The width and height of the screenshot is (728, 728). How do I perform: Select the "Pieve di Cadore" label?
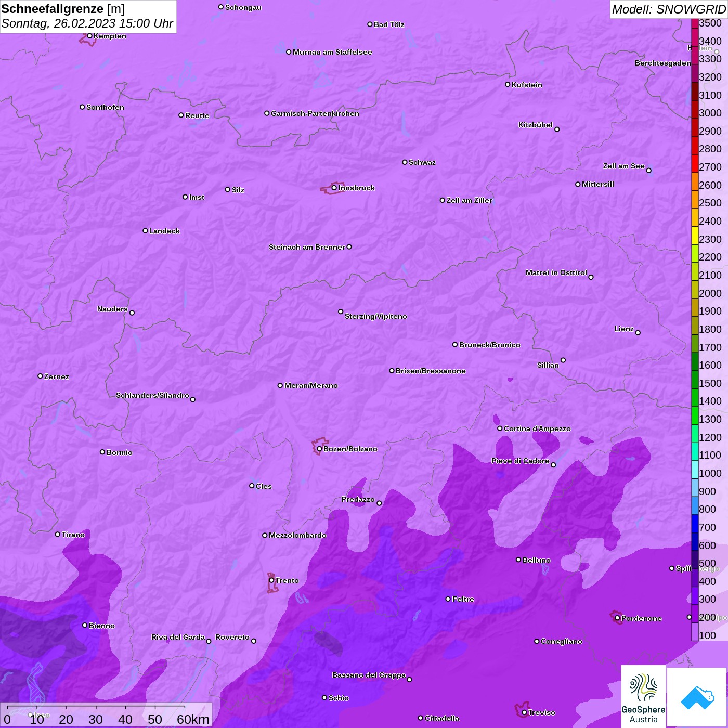[521, 461]
